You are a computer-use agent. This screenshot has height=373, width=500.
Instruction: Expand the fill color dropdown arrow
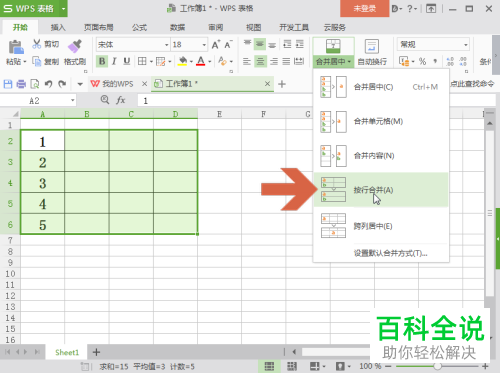coord(191,62)
